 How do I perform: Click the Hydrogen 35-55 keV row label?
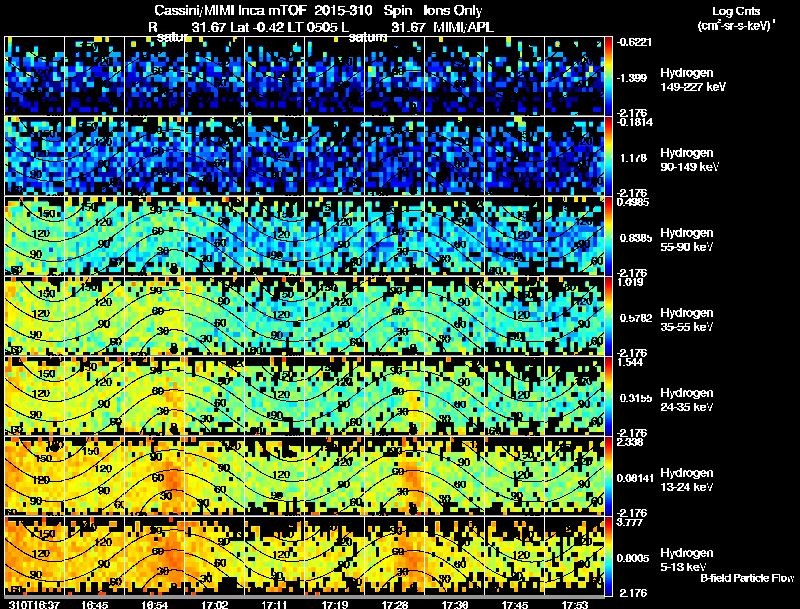point(687,320)
